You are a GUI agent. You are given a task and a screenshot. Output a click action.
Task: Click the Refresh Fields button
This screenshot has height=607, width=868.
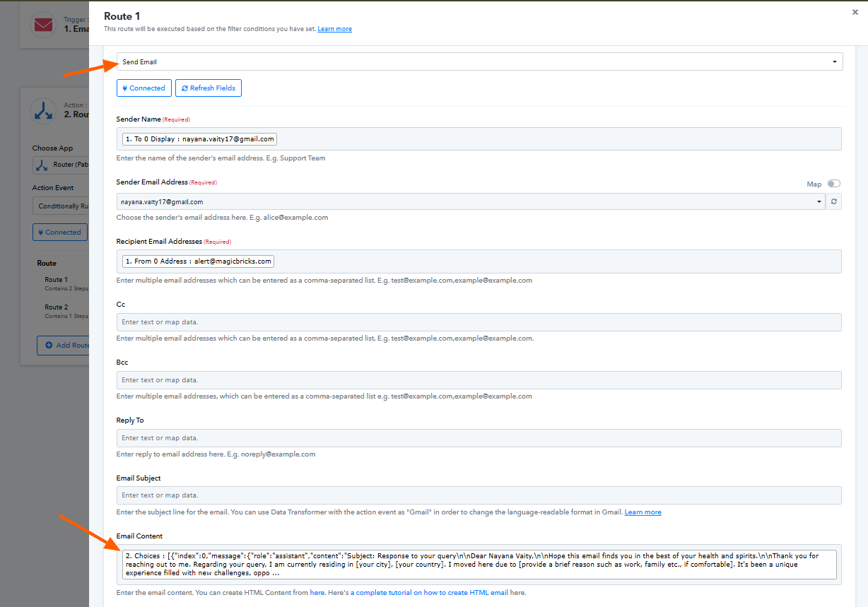pos(209,88)
